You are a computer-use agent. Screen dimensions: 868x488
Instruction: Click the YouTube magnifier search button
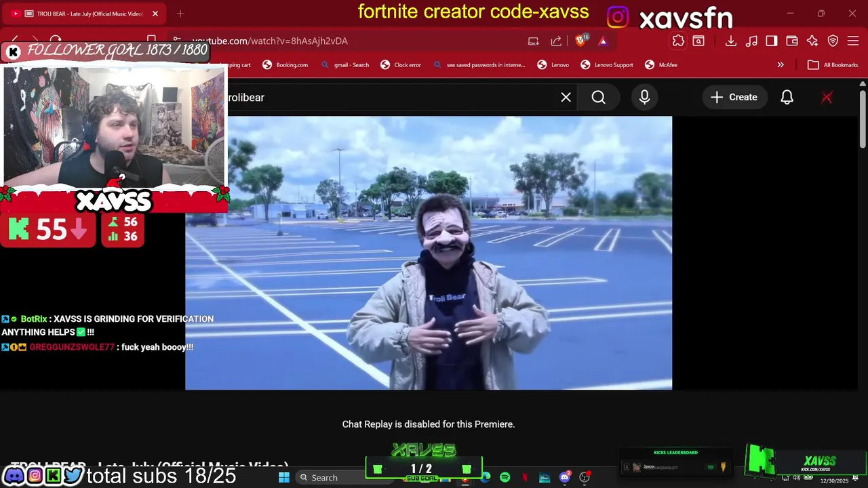coord(598,97)
